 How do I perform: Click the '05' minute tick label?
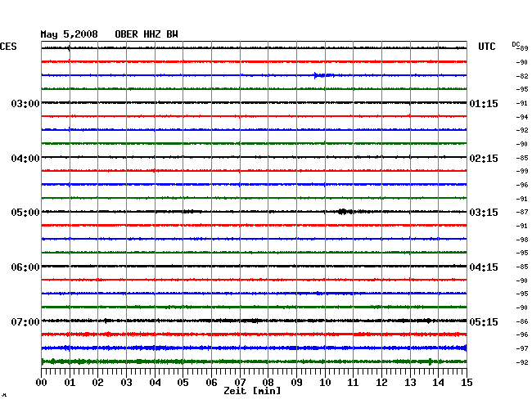(183, 383)
